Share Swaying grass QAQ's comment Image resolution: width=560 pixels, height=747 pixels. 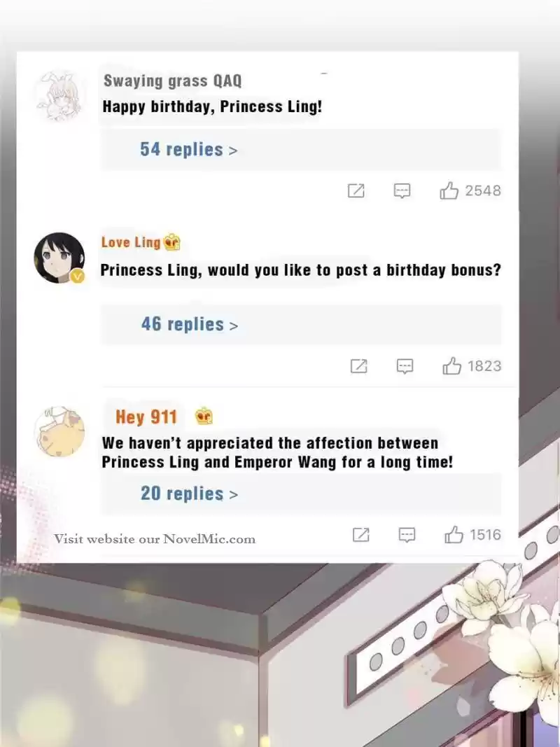pos(356,190)
